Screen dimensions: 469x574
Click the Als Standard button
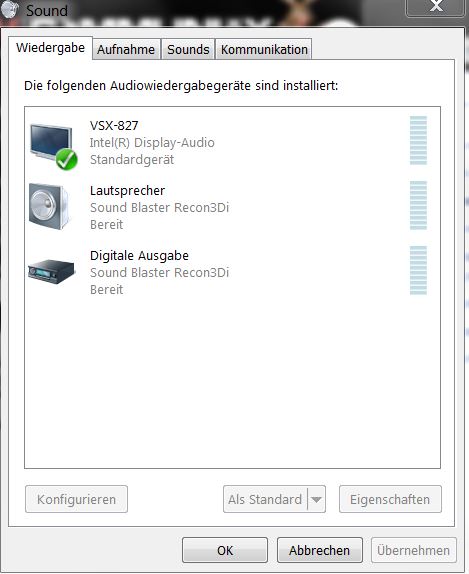point(265,499)
